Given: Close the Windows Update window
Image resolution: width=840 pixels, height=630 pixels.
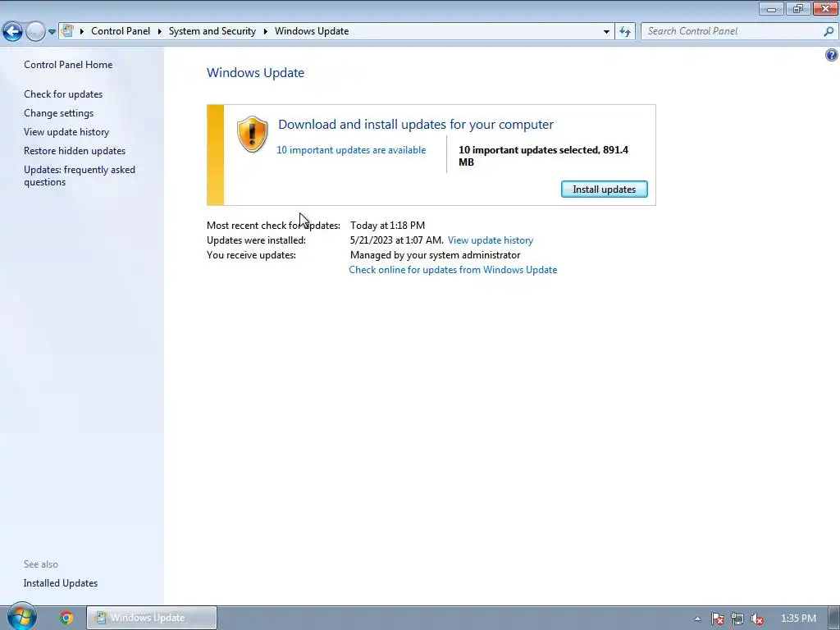Looking at the screenshot, I should 825,8.
